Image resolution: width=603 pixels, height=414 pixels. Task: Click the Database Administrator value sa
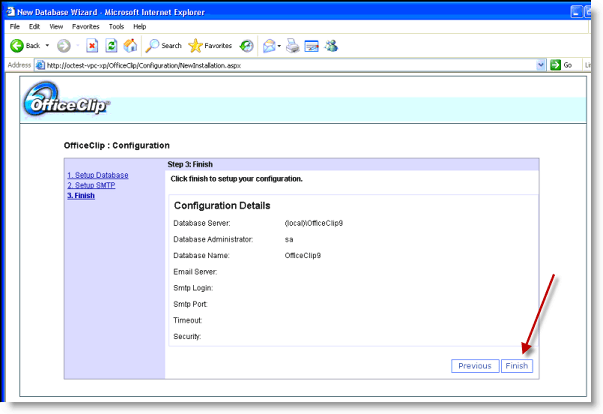[289, 239]
